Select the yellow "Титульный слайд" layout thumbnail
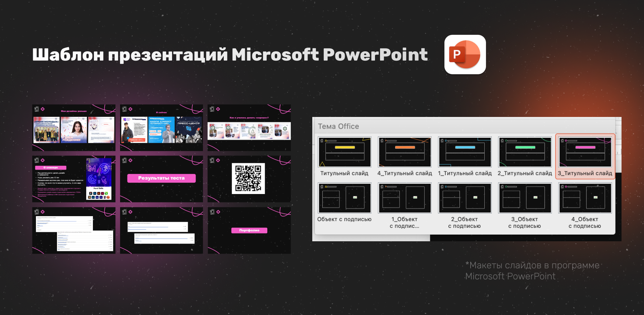Viewport: 644px width, 315px height. 344,152
